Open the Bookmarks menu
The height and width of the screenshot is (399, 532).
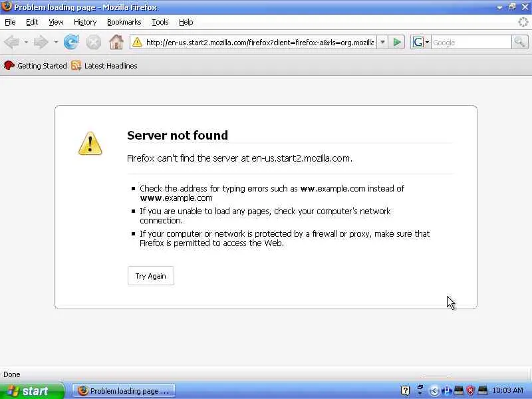click(124, 22)
